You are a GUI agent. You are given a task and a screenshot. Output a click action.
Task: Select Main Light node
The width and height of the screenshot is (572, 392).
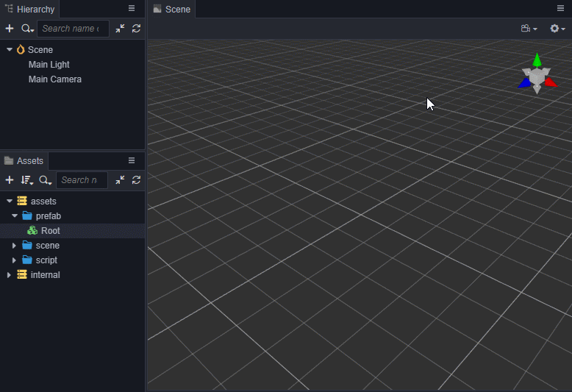tap(49, 65)
